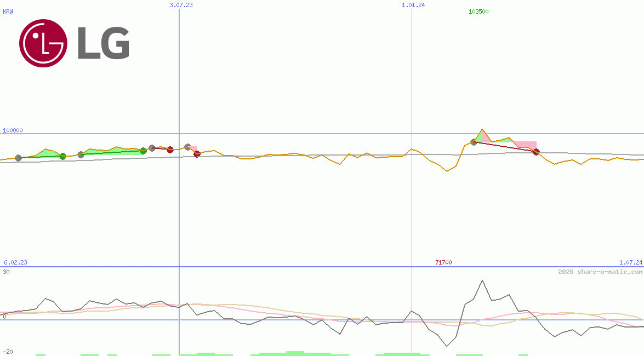The image size is (644, 356).
Task: Select the red sell marker left of 3.07.23 gridline
Action: (170, 149)
